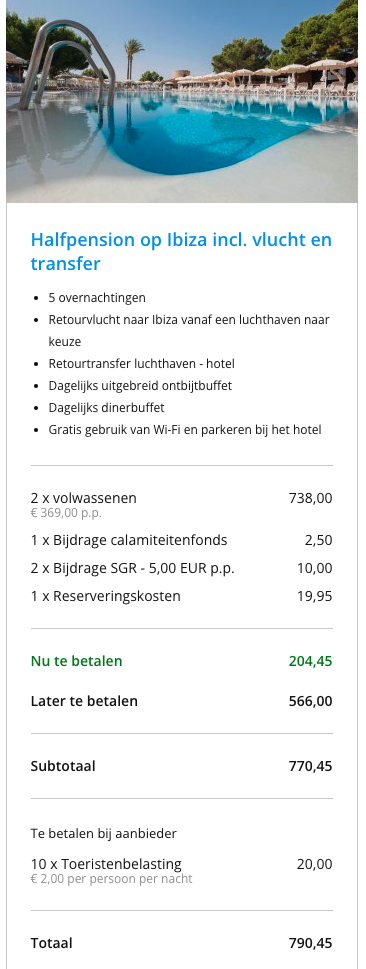
Task: Click the € 369,00 p.p. subtext
Action: coord(66,513)
